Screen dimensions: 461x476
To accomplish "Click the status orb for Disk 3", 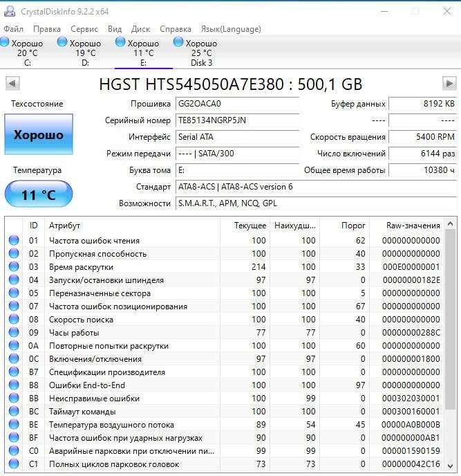I will [178, 42].
